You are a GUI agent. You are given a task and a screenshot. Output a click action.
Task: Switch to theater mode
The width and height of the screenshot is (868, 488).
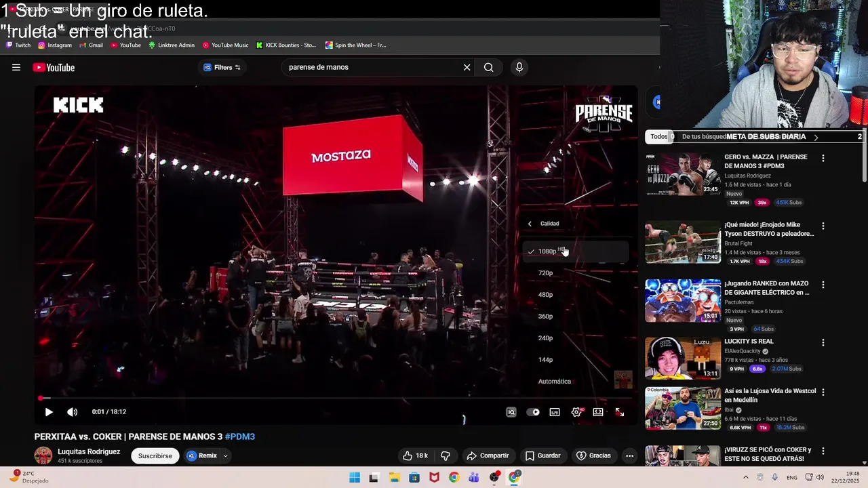598,412
